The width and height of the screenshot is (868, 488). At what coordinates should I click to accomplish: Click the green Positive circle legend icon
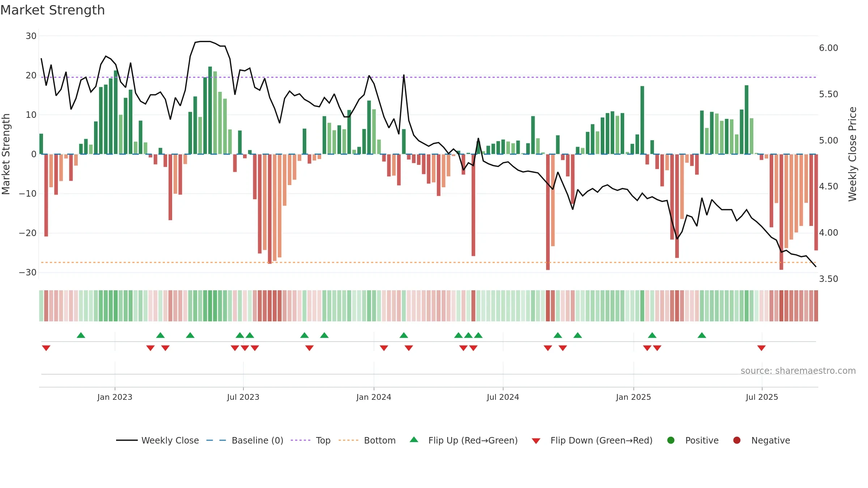pyautogui.click(x=671, y=440)
